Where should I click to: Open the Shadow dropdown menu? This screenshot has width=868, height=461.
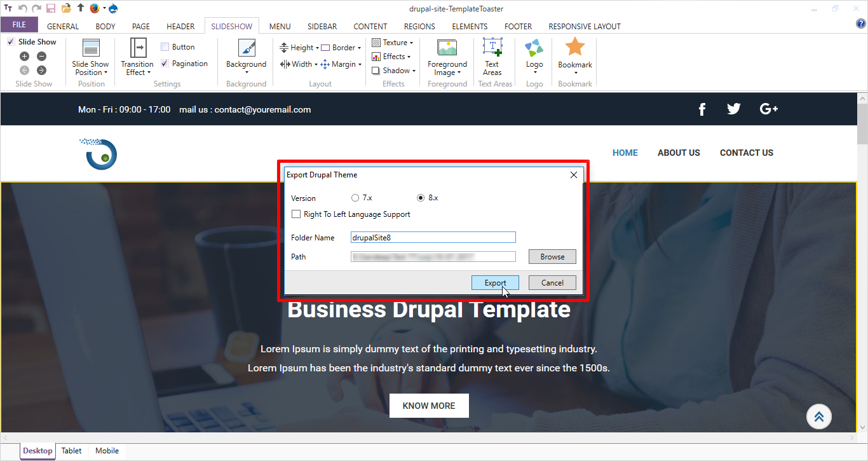pos(395,71)
